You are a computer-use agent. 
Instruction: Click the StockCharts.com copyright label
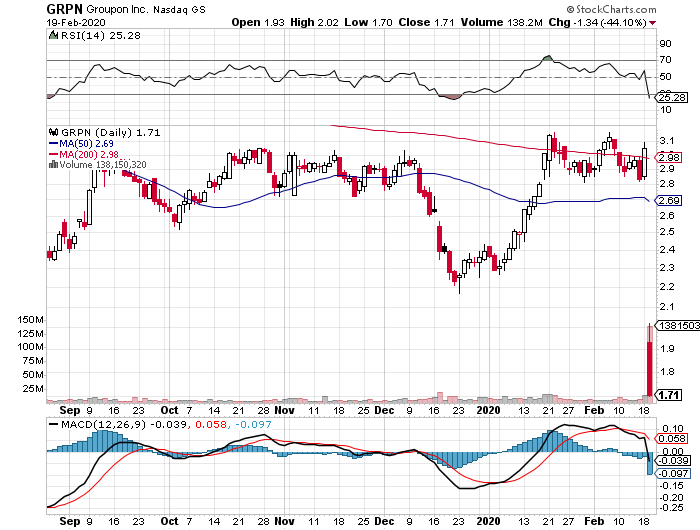(x=612, y=9)
